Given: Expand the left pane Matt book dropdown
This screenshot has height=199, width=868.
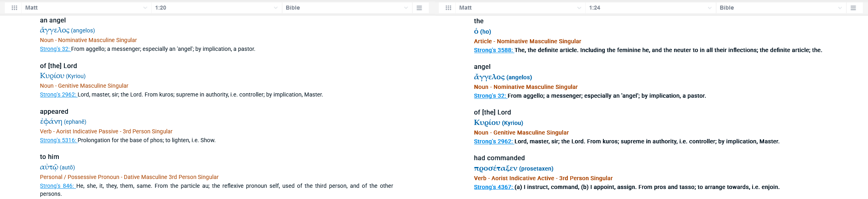Looking at the screenshot, I should pos(86,8).
